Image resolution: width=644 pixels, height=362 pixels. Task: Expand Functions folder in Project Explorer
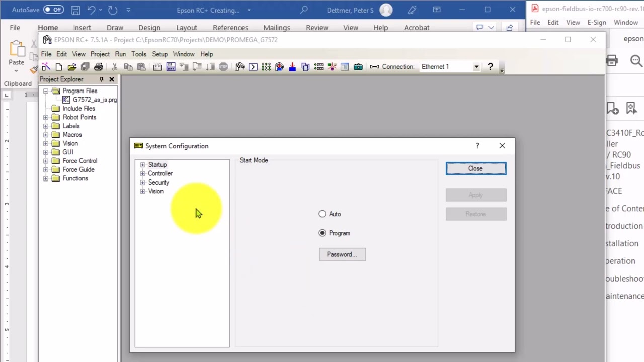(x=46, y=178)
